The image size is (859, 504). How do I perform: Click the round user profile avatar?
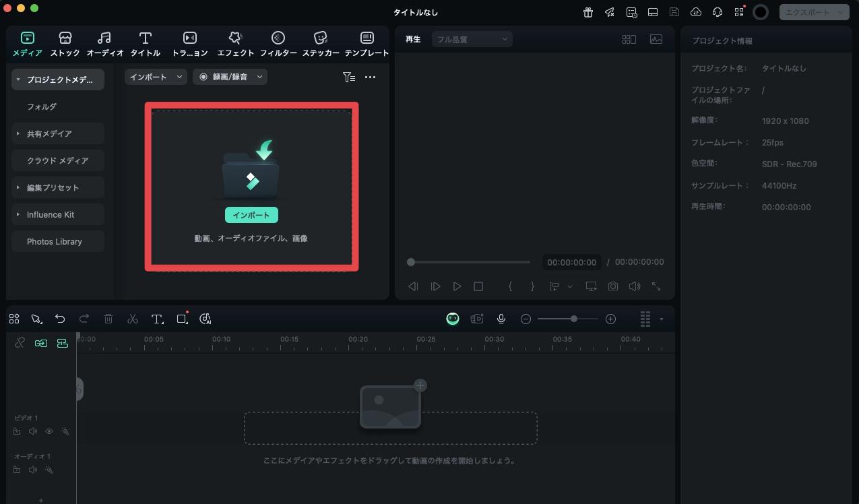click(761, 12)
